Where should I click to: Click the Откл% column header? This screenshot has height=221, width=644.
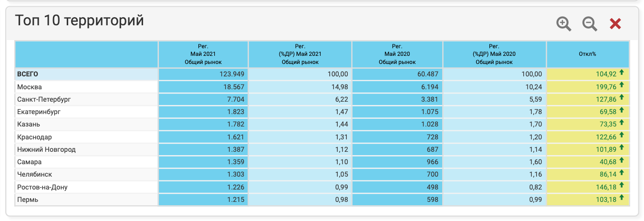pos(587,54)
